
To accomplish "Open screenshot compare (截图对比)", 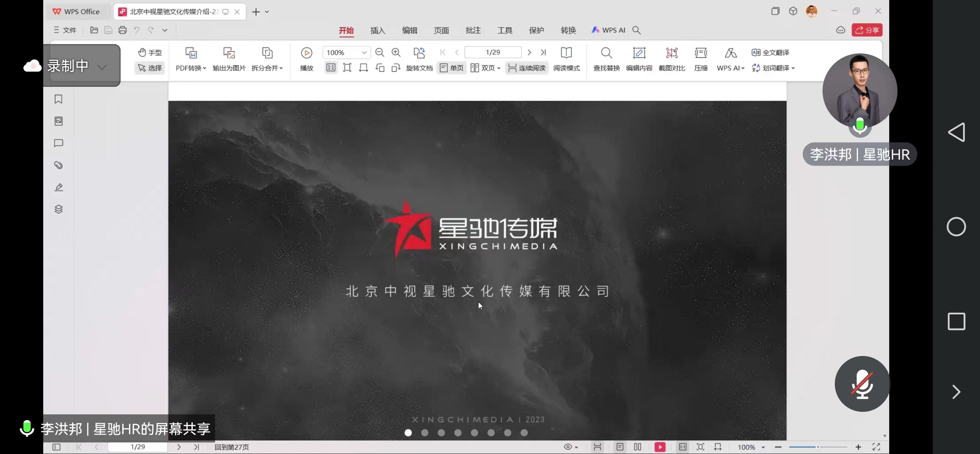I will (672, 59).
